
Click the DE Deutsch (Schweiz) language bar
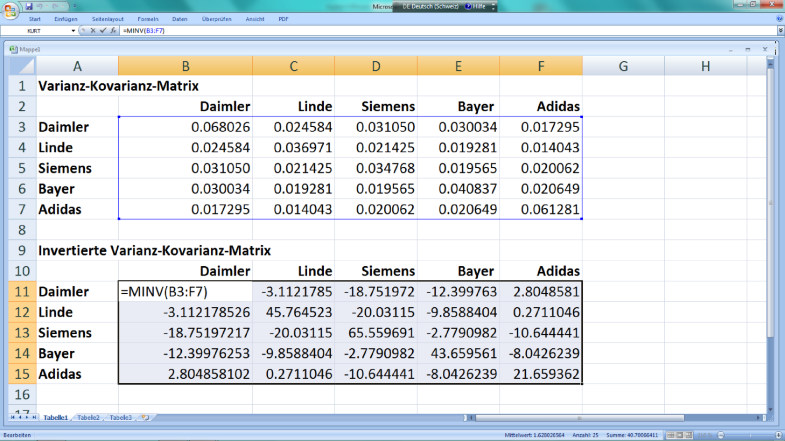point(430,7)
